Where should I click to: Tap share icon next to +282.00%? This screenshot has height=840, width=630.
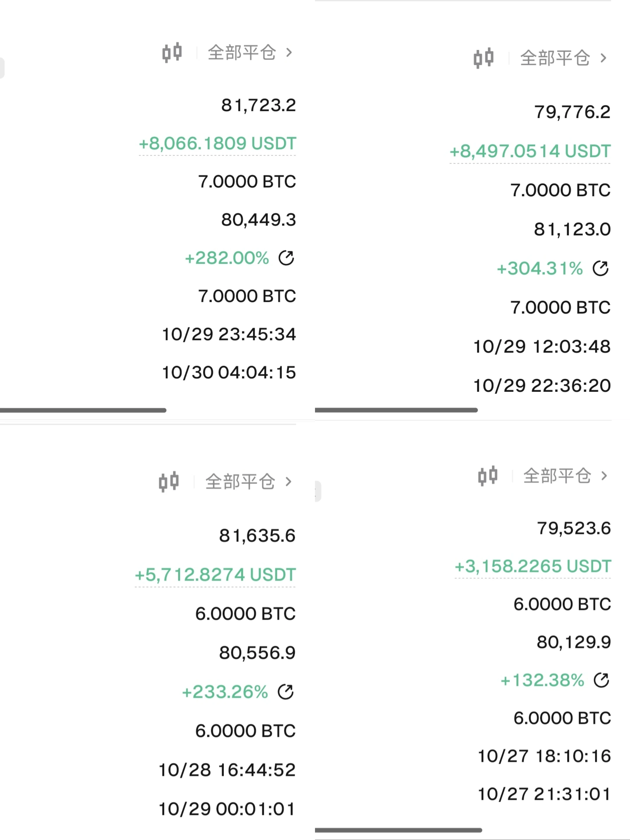pyautogui.click(x=286, y=258)
